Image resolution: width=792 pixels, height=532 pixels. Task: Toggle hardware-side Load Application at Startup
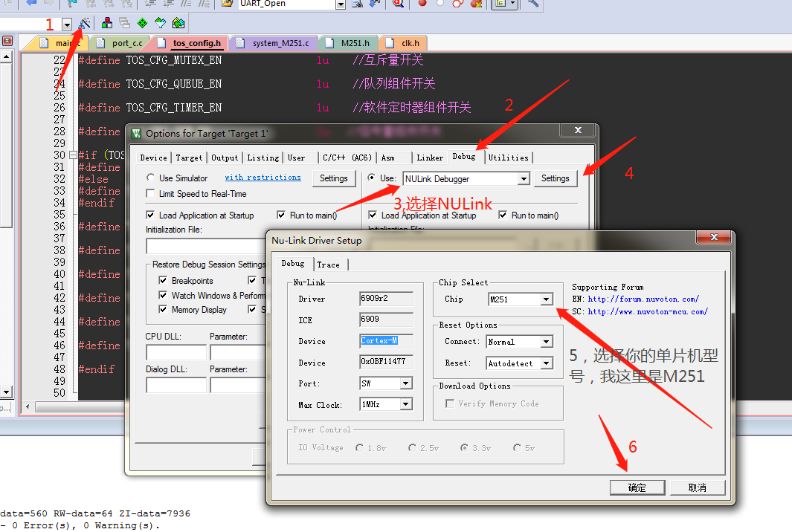click(373, 215)
